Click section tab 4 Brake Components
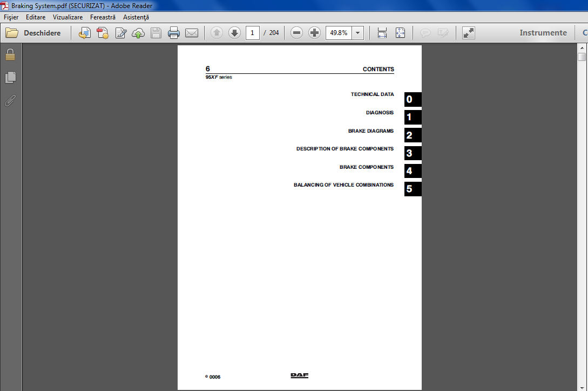The height and width of the screenshot is (391, 588). 413,171
